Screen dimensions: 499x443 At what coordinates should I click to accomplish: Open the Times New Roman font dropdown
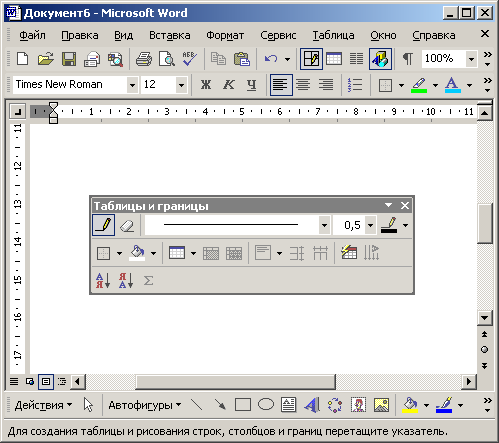pos(132,85)
